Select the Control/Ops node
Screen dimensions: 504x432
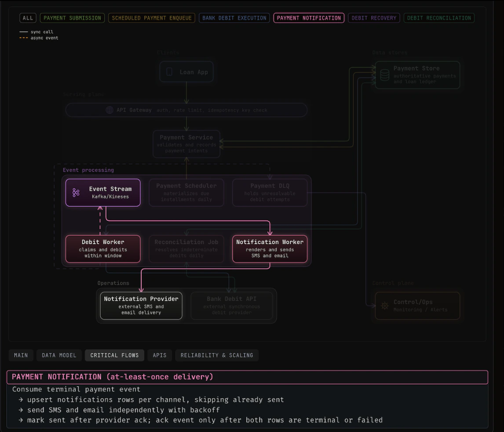click(x=417, y=306)
